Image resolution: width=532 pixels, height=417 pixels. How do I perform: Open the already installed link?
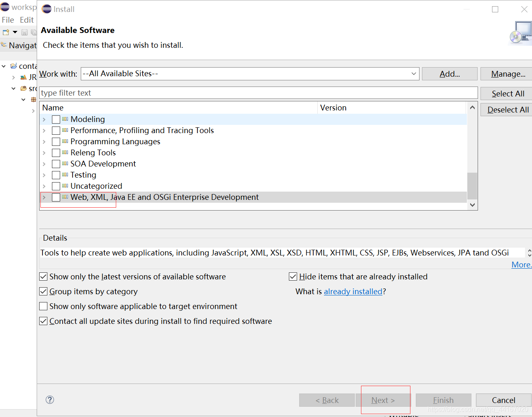click(x=353, y=291)
